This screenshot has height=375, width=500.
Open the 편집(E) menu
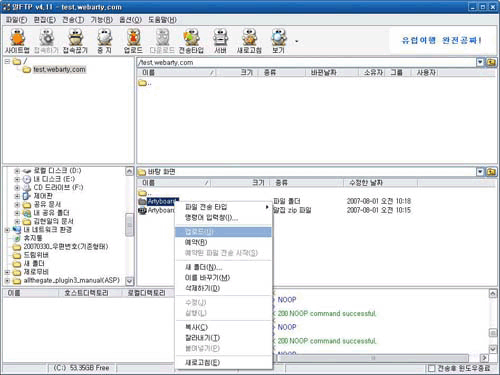pos(45,20)
